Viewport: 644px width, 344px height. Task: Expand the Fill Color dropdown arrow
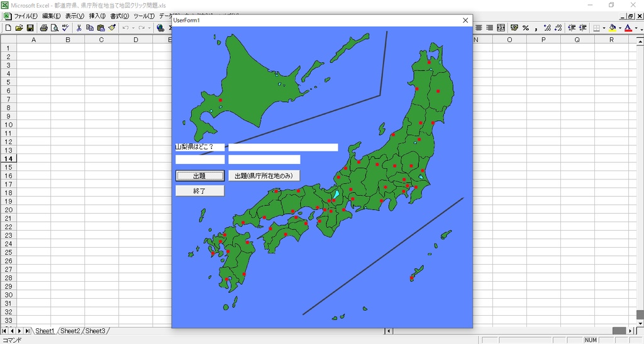pos(619,28)
